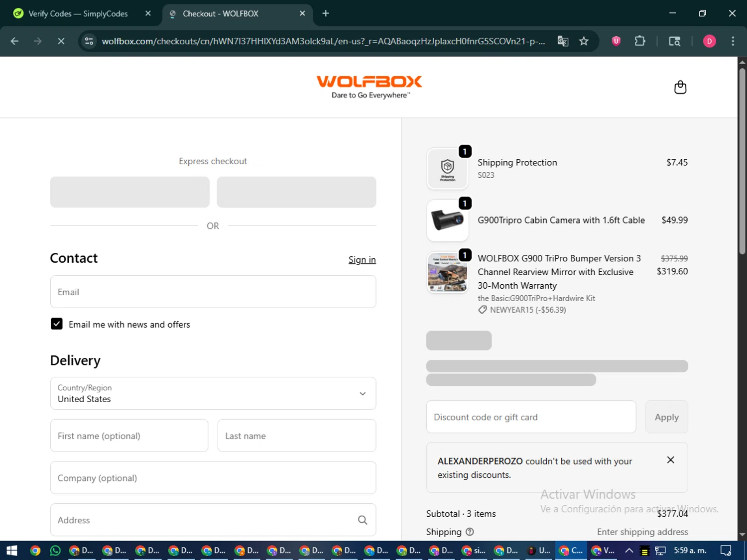This screenshot has width=747, height=560.
Task: Focus the Email input field
Action: [213, 292]
